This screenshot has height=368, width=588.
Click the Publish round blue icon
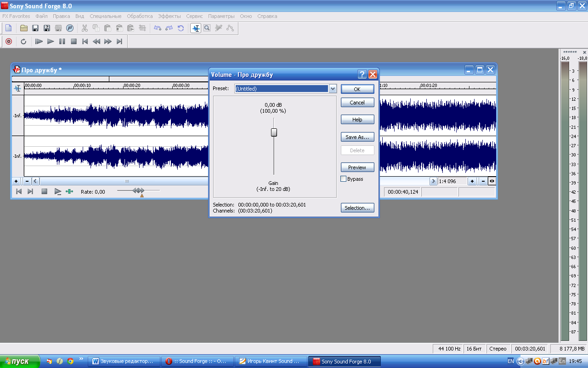pyautogui.click(x=70, y=28)
